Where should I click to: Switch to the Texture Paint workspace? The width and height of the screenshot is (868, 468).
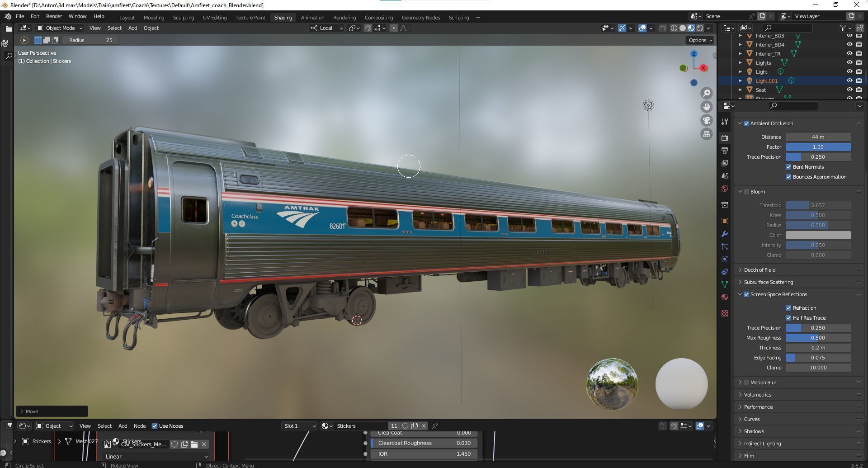click(x=250, y=18)
